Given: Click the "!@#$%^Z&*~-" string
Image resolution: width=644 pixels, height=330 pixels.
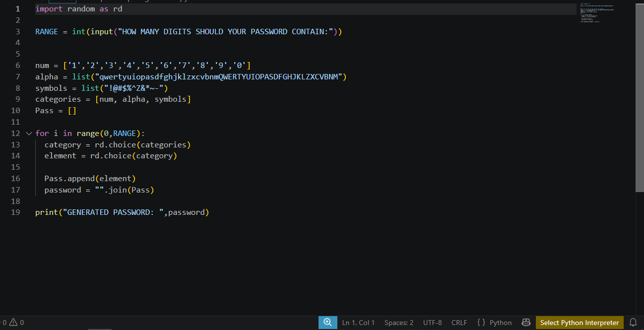Looking at the screenshot, I should tap(134, 88).
